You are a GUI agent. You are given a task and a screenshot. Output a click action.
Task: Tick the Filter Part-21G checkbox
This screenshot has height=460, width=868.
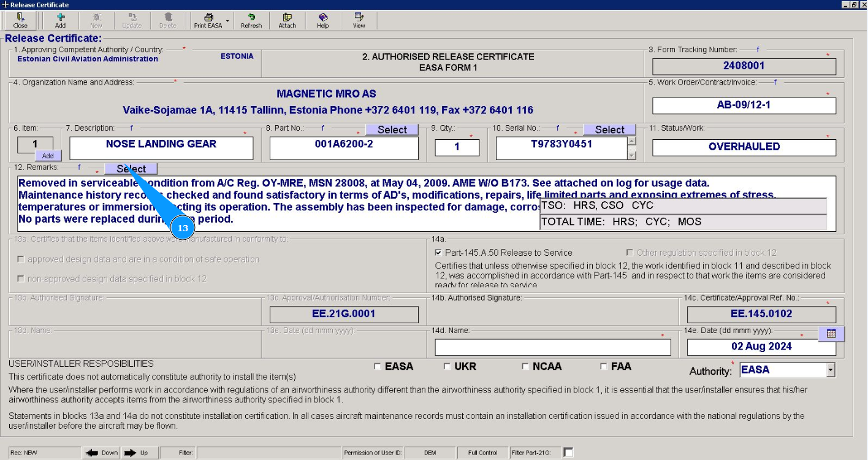568,453
